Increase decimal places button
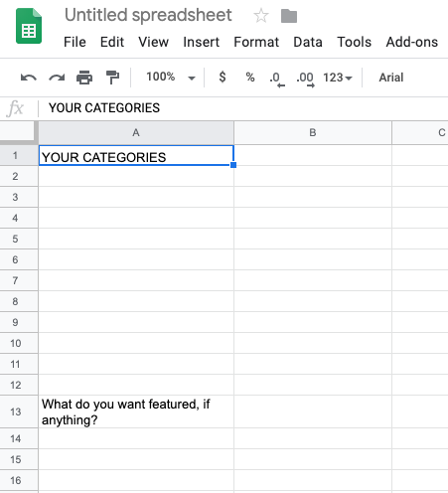Screen dimensions: 448x493 305,80
